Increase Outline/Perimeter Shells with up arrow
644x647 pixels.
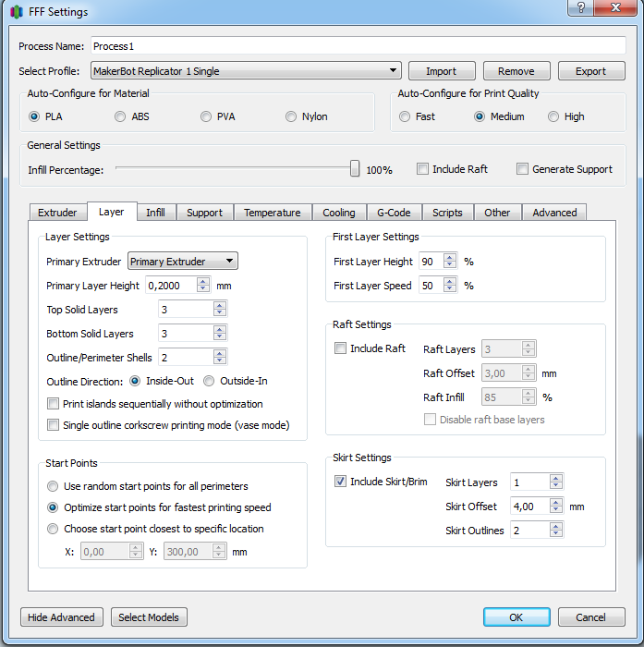[x=219, y=352]
